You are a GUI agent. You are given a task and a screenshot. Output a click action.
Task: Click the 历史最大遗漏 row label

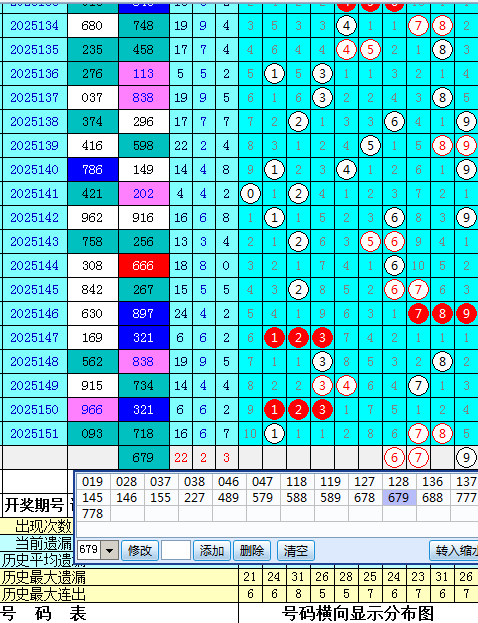pos(44,577)
